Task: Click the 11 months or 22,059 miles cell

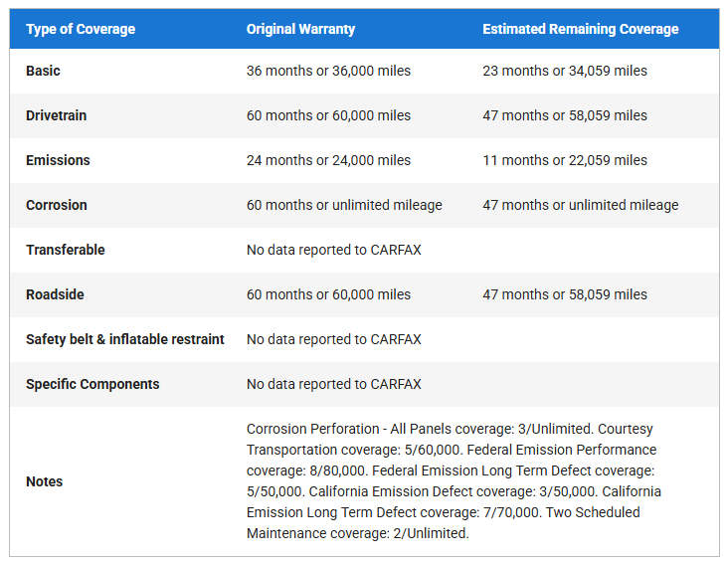Action: 564,160
